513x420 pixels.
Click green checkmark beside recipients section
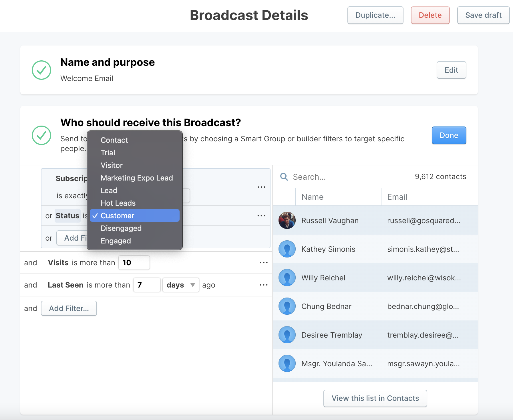coord(41,135)
